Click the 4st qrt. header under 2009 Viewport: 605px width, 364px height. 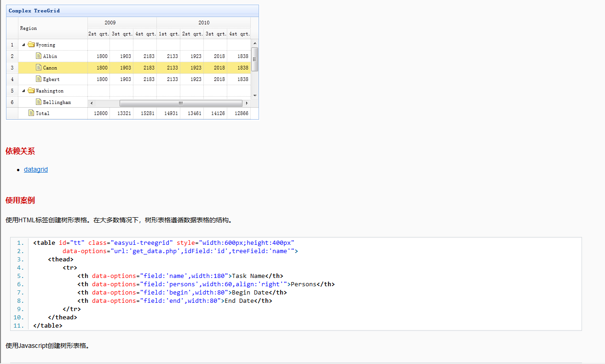(145, 34)
